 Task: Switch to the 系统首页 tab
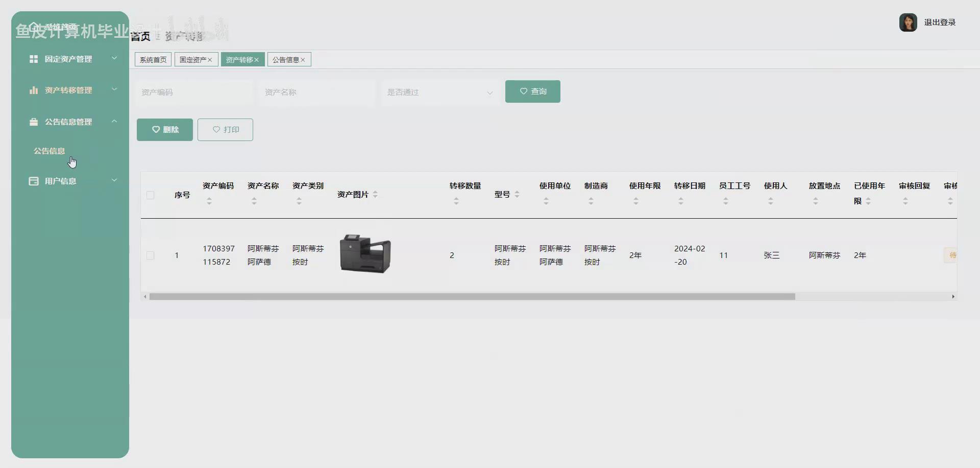pyautogui.click(x=152, y=59)
